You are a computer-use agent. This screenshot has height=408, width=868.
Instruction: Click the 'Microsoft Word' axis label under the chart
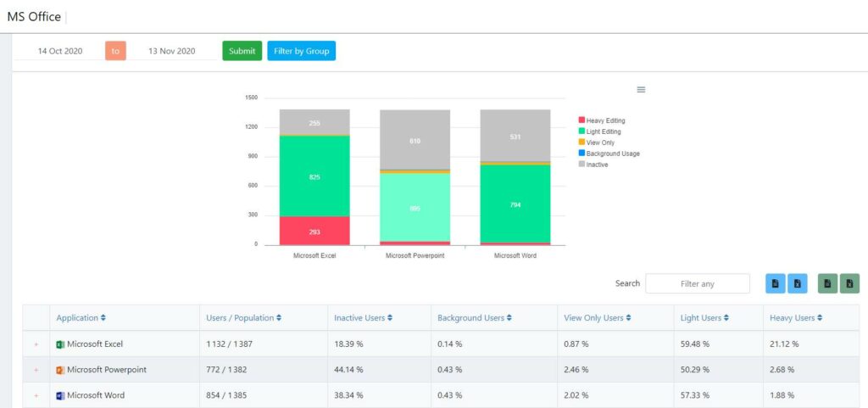515,256
